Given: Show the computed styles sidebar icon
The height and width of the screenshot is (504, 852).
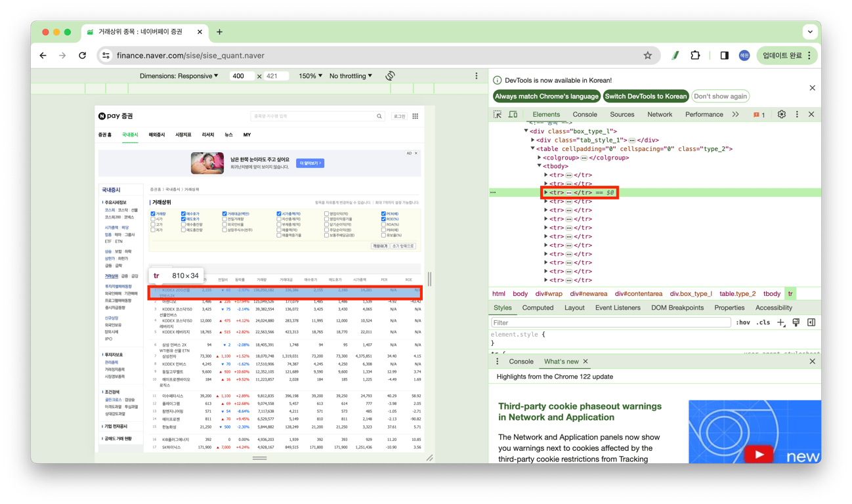Looking at the screenshot, I should [x=811, y=323].
